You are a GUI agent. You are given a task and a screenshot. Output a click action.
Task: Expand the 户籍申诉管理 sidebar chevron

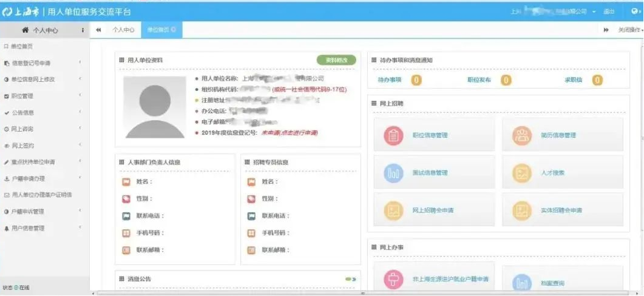(x=80, y=211)
